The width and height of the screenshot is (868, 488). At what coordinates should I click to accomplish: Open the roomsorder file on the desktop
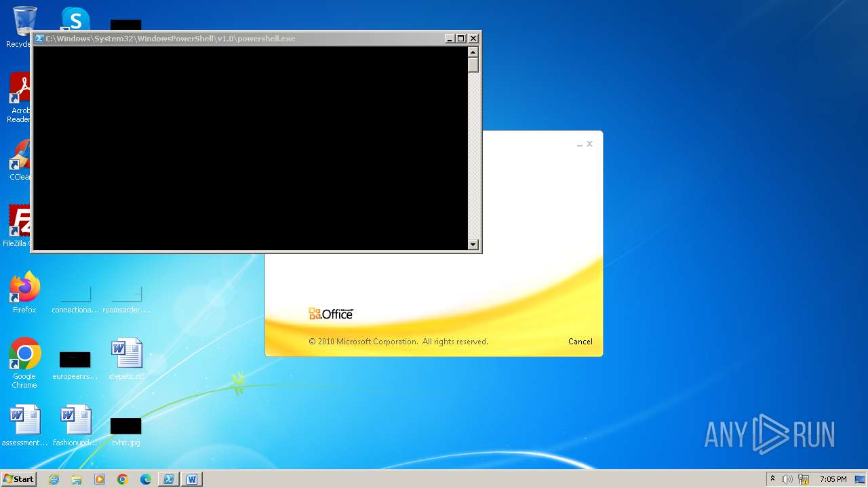pyautogui.click(x=126, y=300)
